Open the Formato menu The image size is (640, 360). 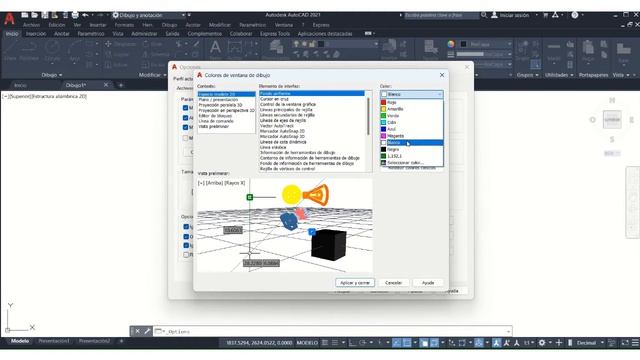tap(124, 25)
